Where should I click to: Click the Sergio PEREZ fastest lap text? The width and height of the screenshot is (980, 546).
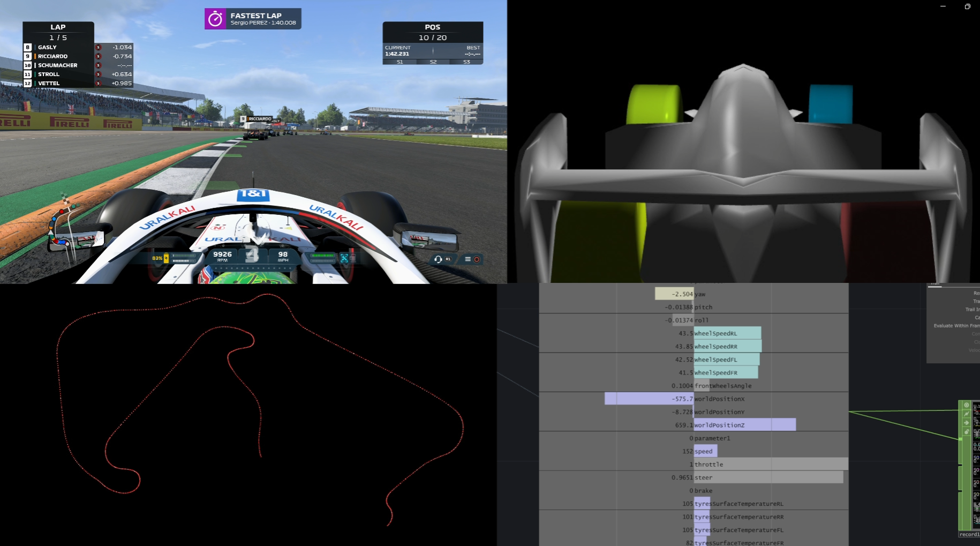(x=263, y=23)
